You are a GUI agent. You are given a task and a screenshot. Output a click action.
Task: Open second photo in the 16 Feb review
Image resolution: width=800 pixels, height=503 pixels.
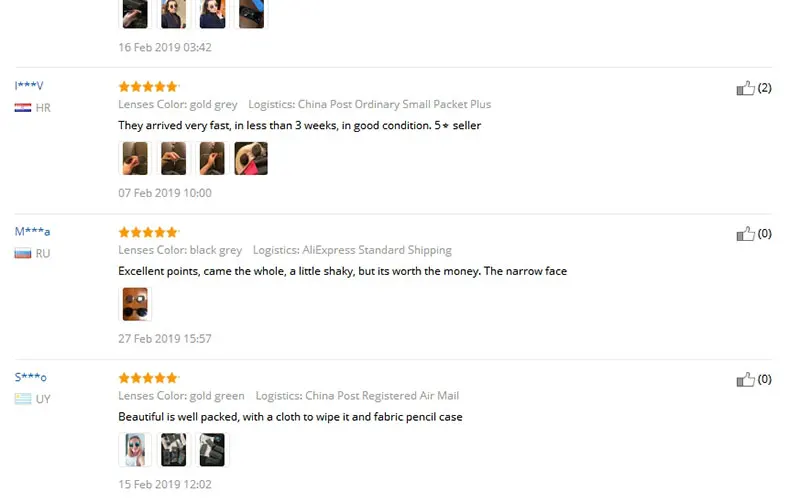(174, 14)
